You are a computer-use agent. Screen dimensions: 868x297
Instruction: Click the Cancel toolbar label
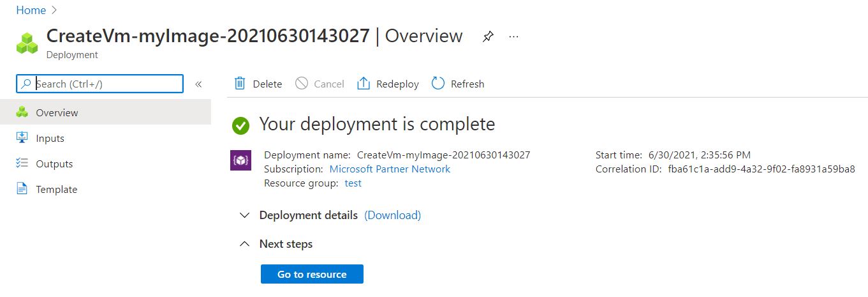(329, 84)
